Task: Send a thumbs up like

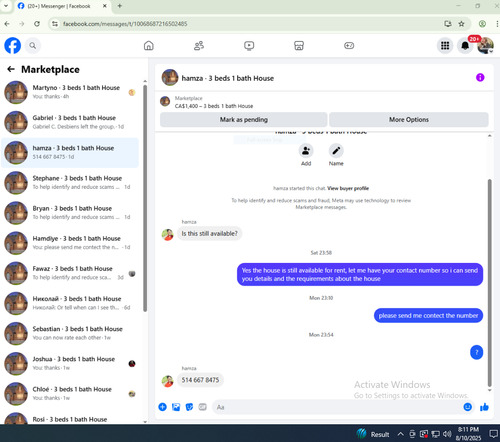Action: click(484, 407)
